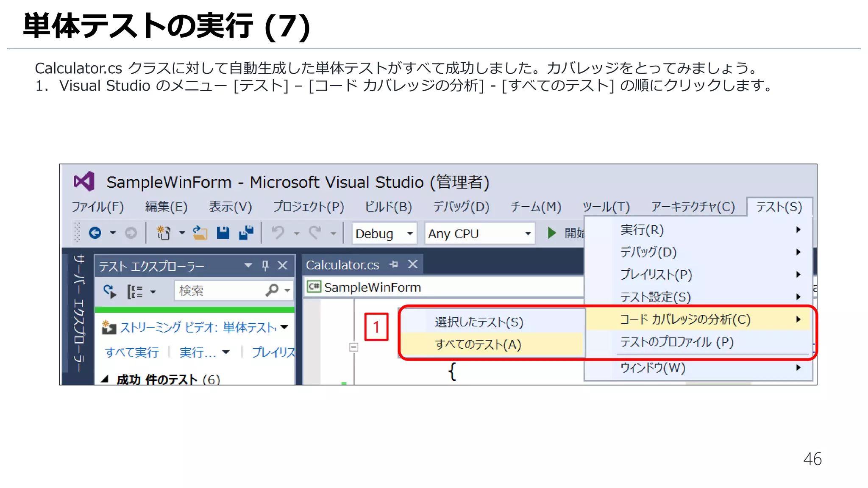
Task: Click the ストリーミング ビデオ: 単体テスト link
Action: click(x=198, y=327)
